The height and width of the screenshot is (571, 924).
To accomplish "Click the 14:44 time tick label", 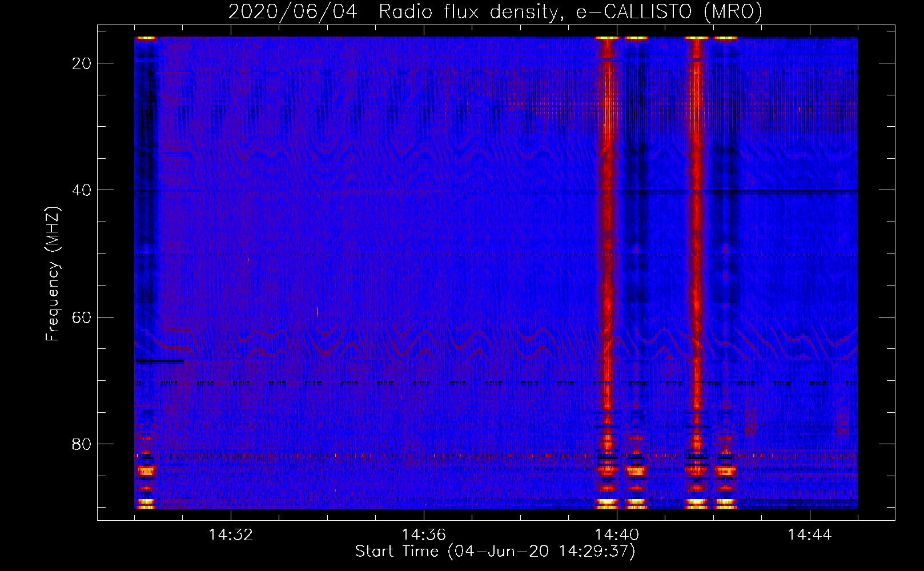I will (x=810, y=535).
